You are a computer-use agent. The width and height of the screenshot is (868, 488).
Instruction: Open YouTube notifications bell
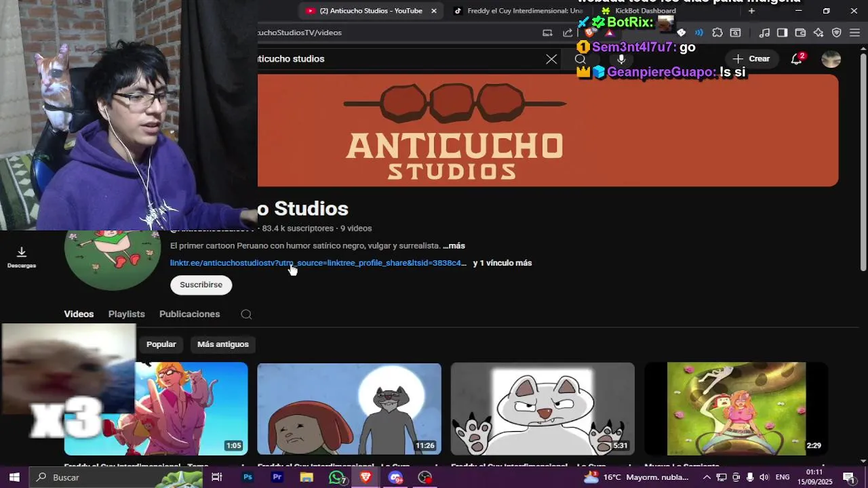pos(797,59)
